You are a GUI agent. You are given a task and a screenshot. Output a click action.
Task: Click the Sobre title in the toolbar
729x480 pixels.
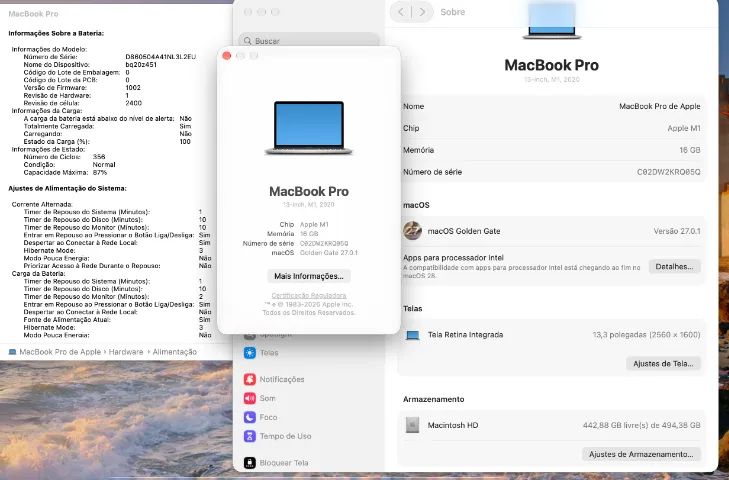point(452,12)
